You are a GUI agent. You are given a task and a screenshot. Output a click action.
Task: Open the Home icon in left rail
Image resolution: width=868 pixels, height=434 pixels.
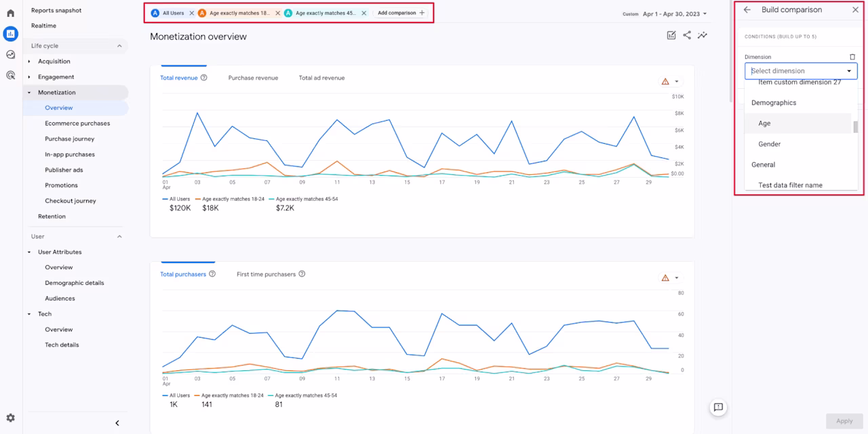[10, 13]
